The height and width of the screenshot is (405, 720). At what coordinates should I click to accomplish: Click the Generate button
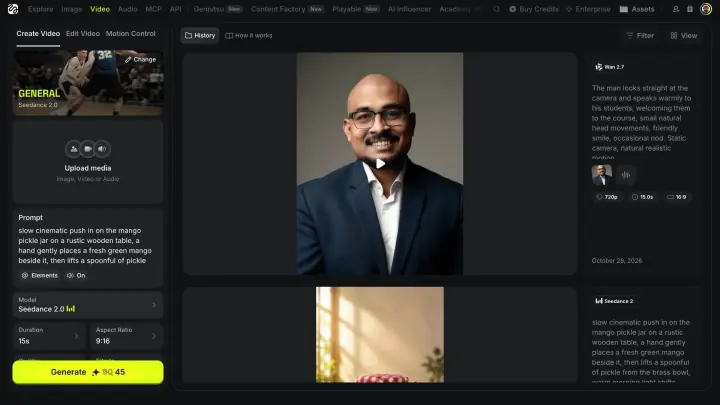(88, 372)
